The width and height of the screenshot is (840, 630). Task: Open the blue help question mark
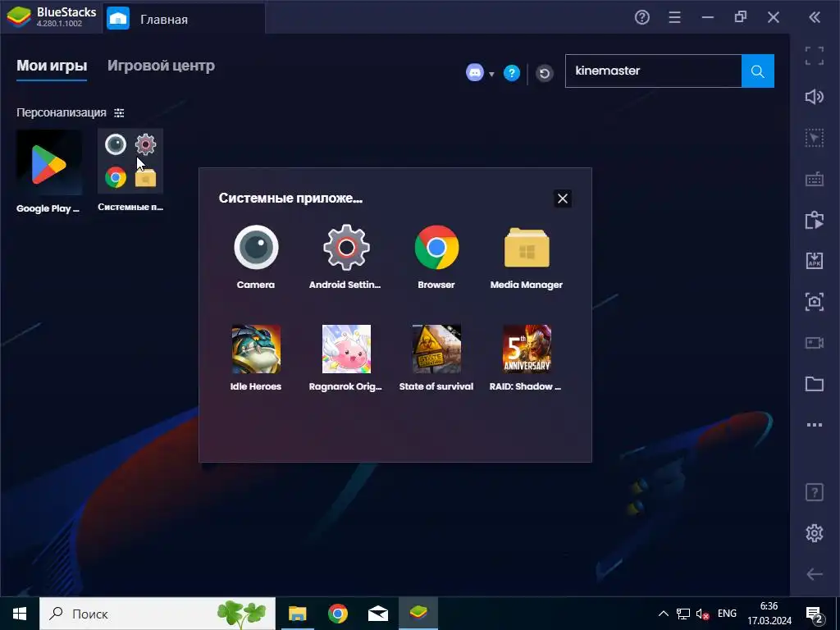click(x=512, y=73)
